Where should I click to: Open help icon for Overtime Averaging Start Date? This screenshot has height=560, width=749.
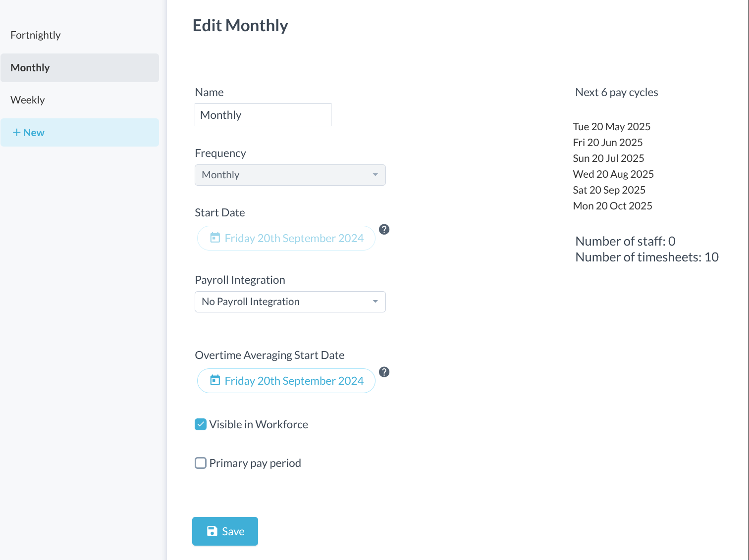click(x=384, y=372)
